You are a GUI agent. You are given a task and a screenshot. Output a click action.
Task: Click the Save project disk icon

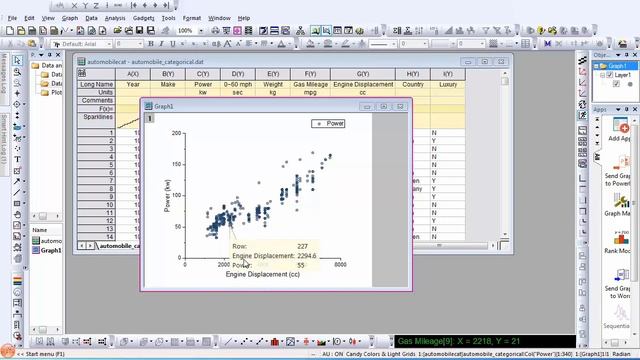point(140,31)
